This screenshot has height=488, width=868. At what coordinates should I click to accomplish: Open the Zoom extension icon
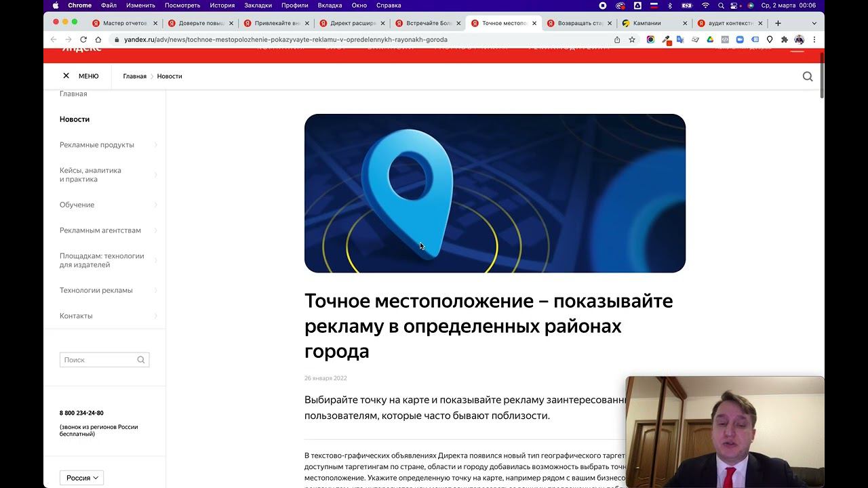pyautogui.click(x=740, y=39)
